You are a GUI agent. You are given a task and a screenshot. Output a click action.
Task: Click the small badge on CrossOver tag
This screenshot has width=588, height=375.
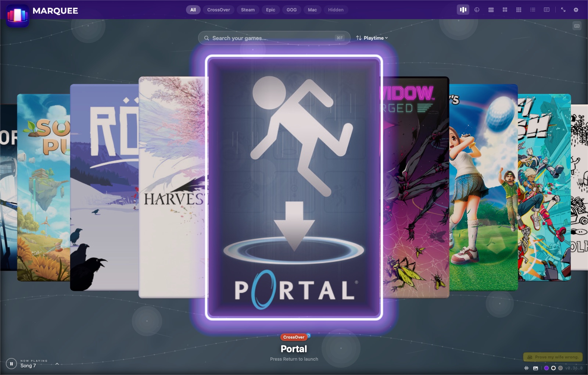[x=308, y=335]
